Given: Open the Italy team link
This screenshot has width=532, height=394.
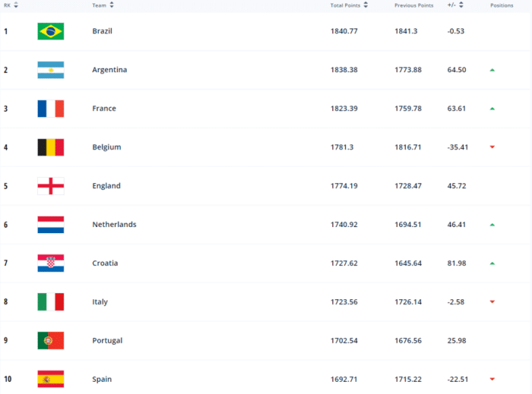Looking at the screenshot, I should tap(100, 302).
